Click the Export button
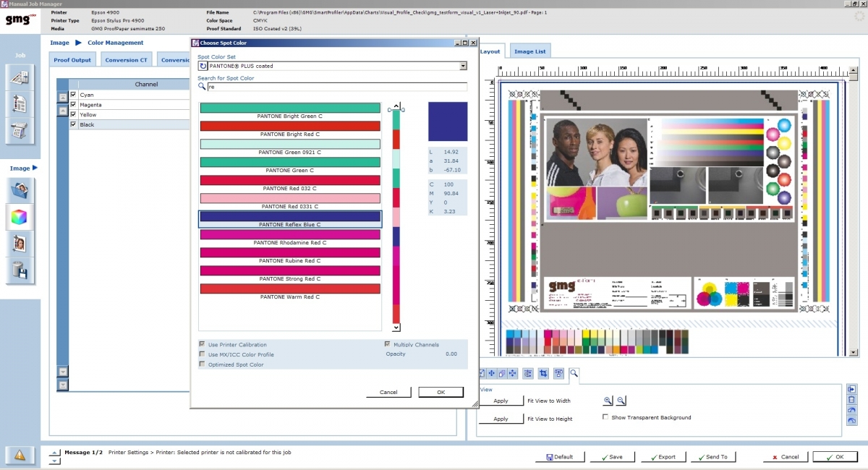This screenshot has height=470, width=868. [x=663, y=457]
